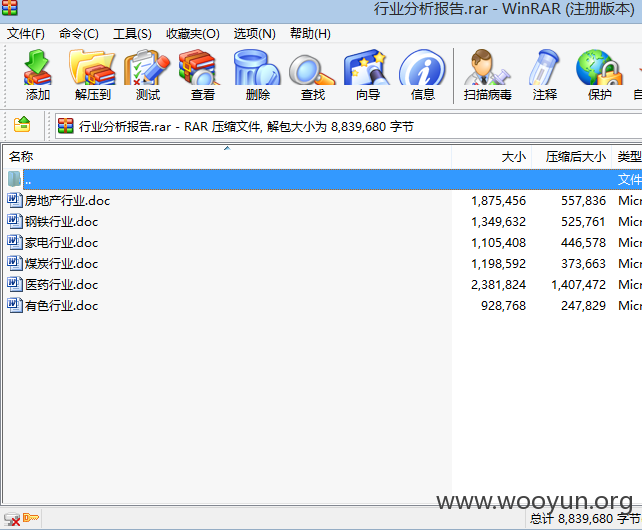Select the file 医药行业.doc
Viewport: 642px width, 530px height.
pos(61,284)
